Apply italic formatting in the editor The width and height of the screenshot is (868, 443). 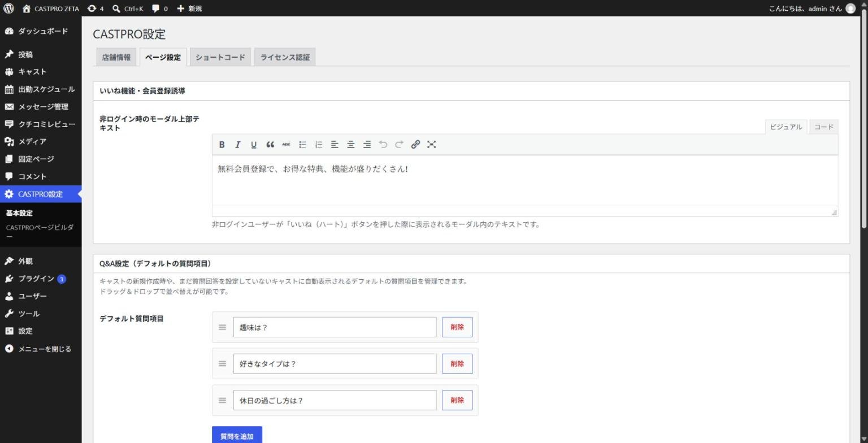click(238, 145)
